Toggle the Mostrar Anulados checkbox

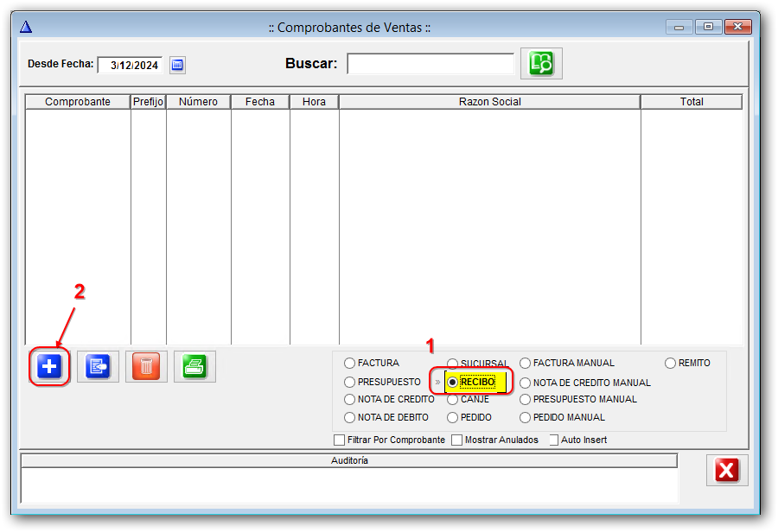point(457,440)
